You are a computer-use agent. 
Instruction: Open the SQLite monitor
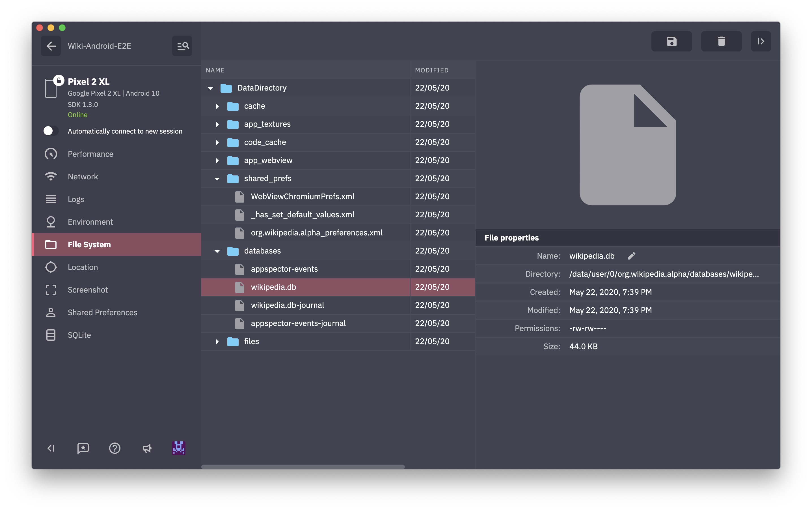(x=79, y=335)
